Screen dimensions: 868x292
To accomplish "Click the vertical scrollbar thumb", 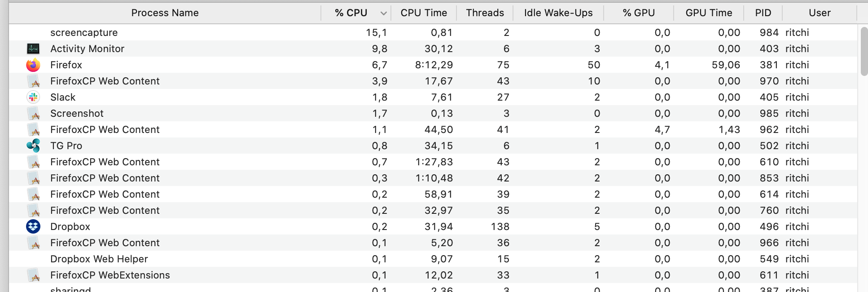I will [864, 51].
